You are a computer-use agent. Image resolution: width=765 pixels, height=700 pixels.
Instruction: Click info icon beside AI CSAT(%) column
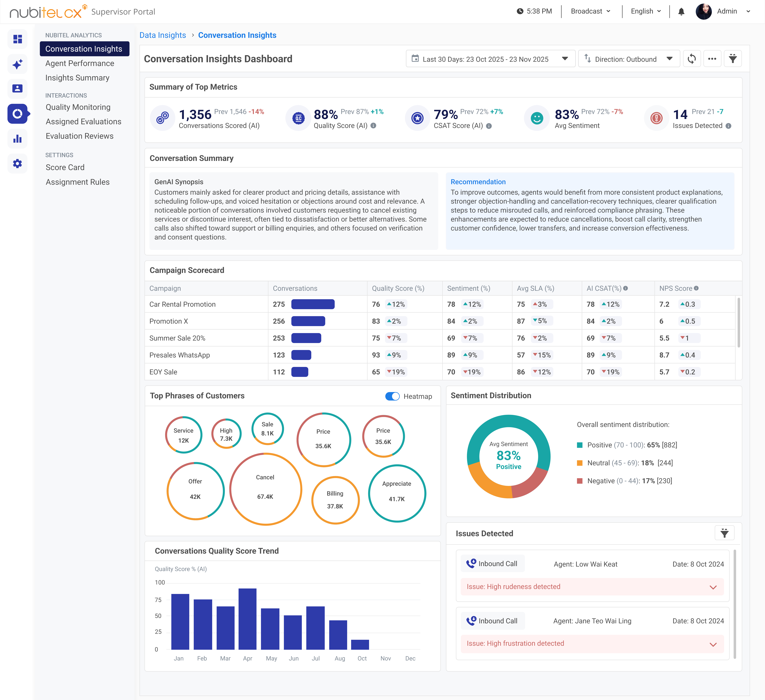point(625,288)
